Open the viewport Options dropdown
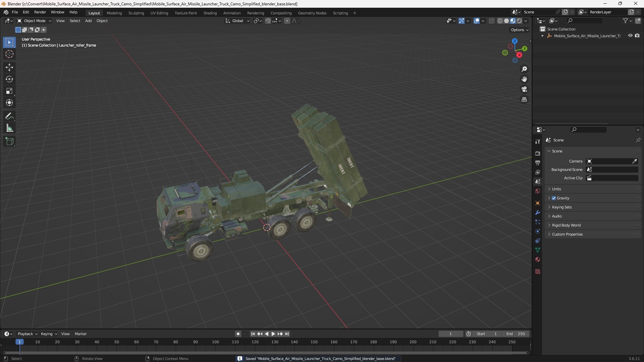This screenshot has width=644, height=362. click(519, 30)
